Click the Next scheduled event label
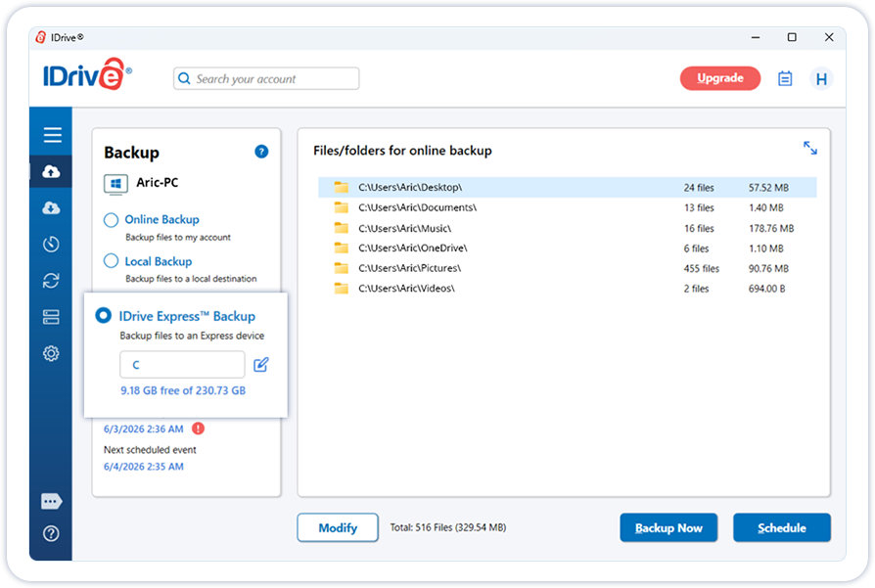 [x=150, y=450]
